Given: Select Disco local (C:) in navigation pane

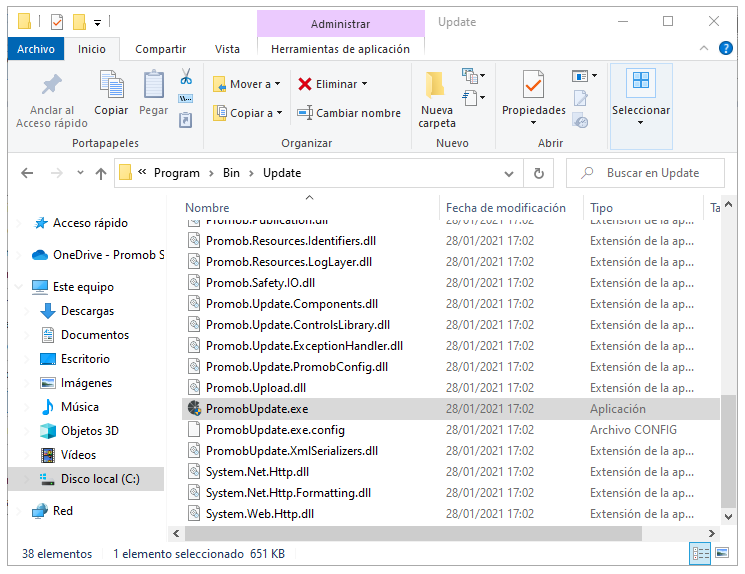Looking at the screenshot, I should click(x=86, y=478).
